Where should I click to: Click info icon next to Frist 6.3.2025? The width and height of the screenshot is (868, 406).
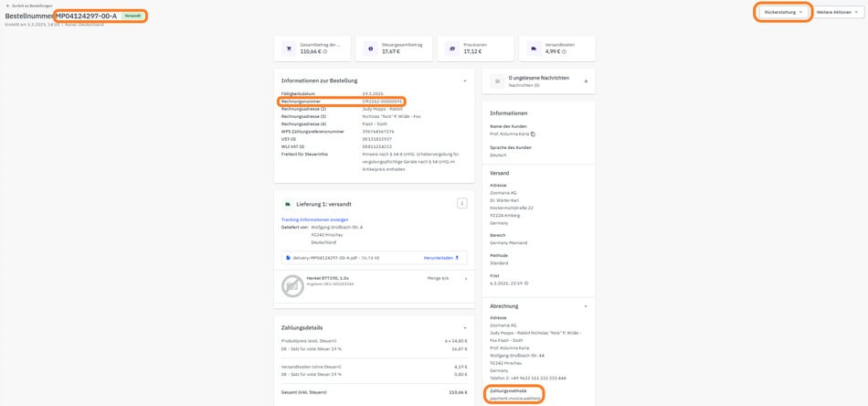526,283
